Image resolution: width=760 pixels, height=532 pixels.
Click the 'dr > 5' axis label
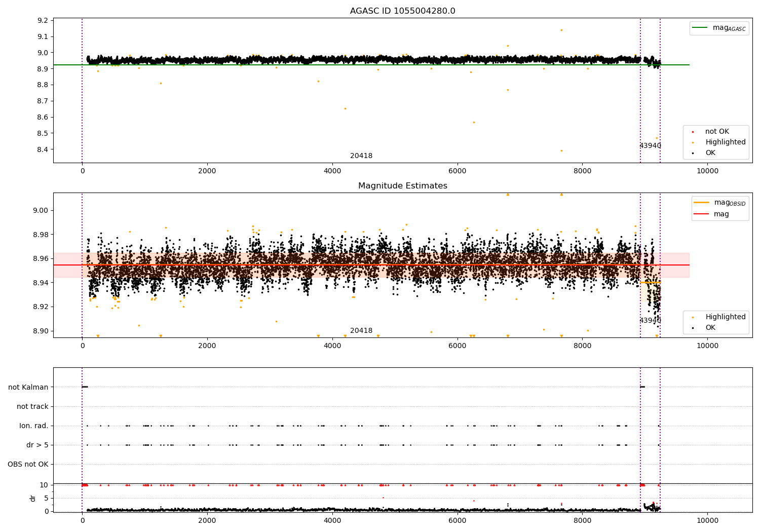[x=37, y=445]
